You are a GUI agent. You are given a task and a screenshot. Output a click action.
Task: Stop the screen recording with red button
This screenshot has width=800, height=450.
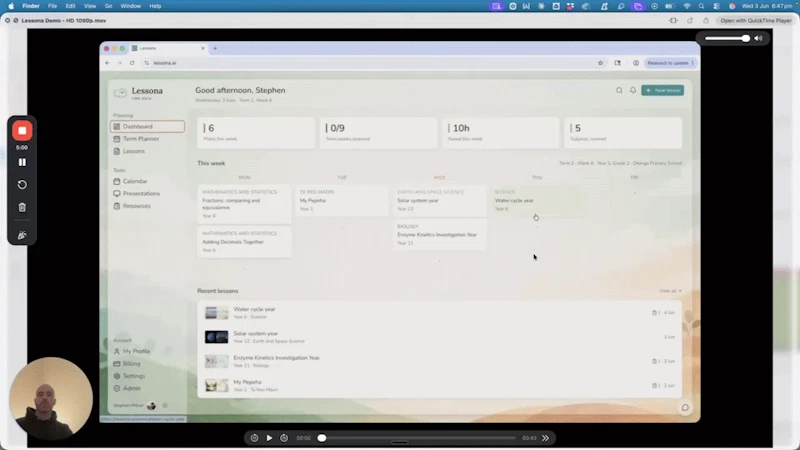[22, 131]
